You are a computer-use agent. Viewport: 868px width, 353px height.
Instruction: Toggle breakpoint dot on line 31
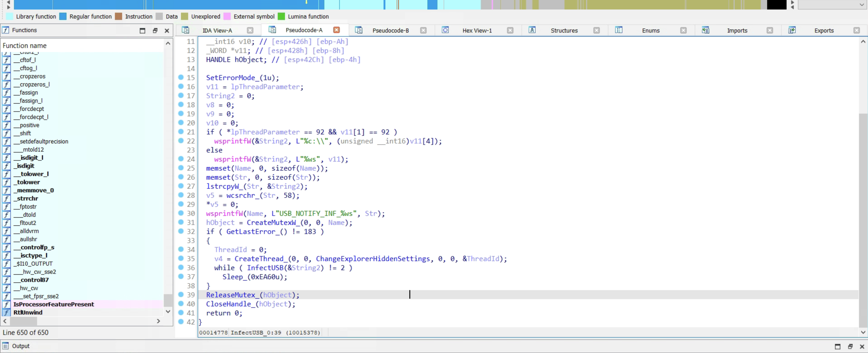[x=181, y=222]
